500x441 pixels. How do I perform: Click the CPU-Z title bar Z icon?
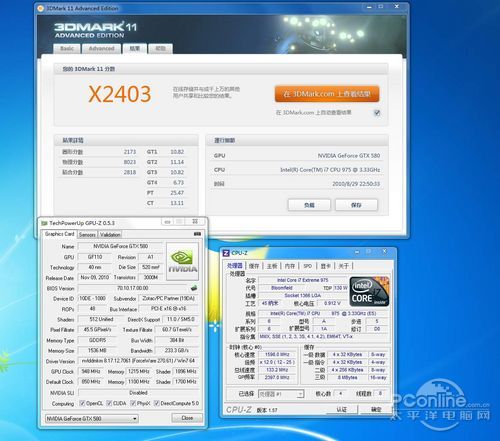pyautogui.click(x=226, y=253)
